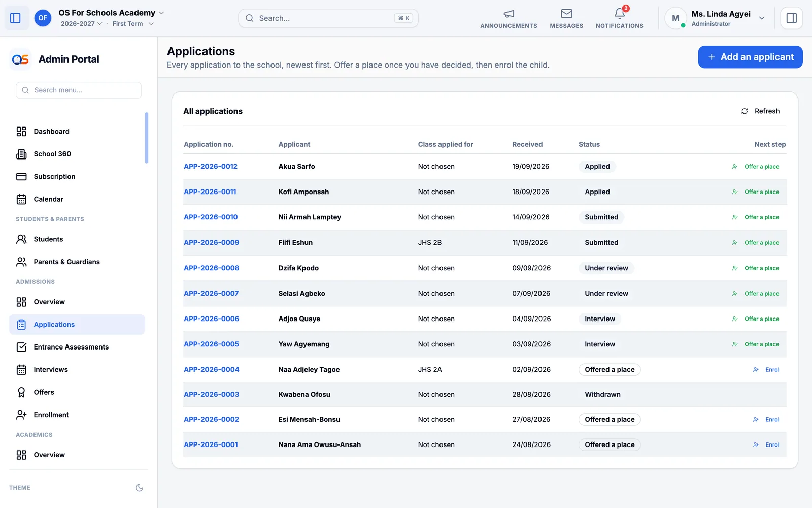Click the Students person icon
This screenshot has width=812, height=508.
pos(21,239)
